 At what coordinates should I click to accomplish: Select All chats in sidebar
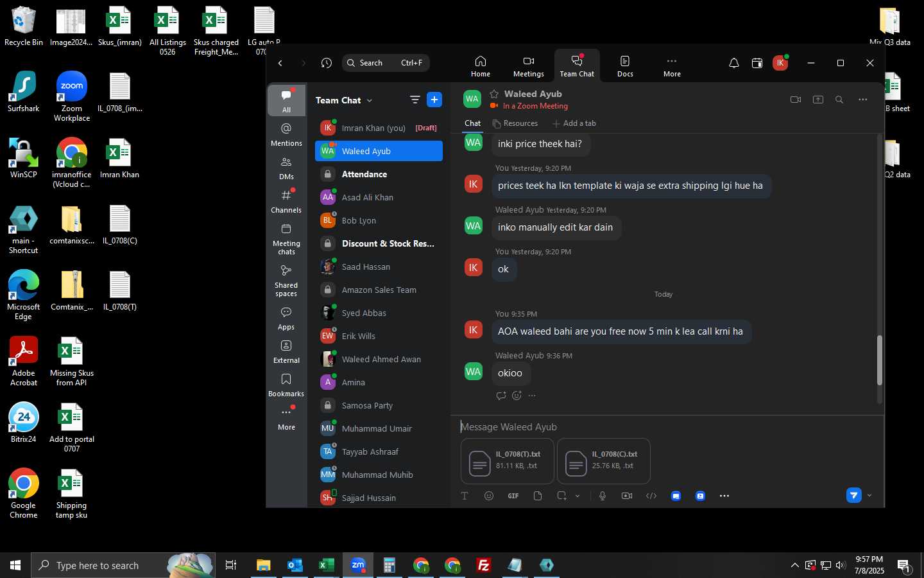(x=286, y=100)
